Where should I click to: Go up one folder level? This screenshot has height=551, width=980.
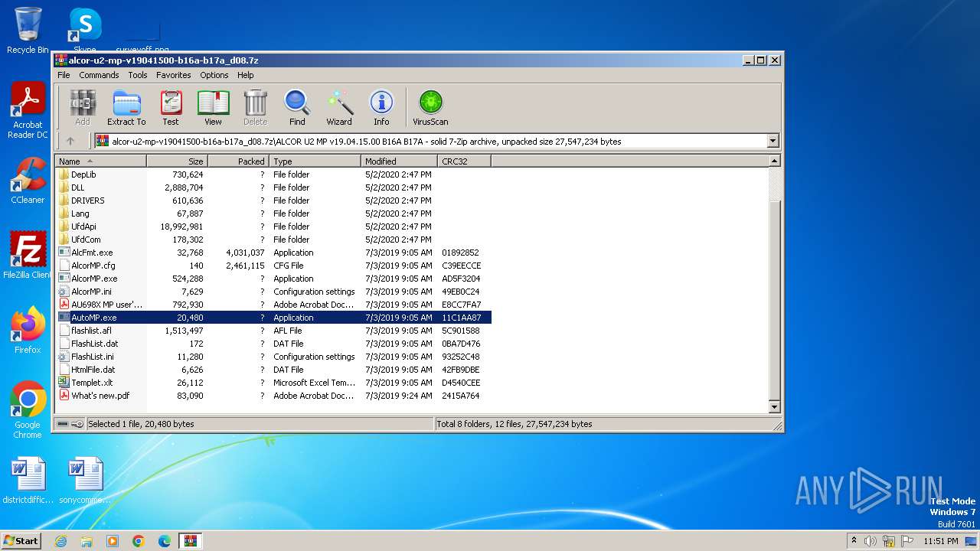[x=70, y=141]
